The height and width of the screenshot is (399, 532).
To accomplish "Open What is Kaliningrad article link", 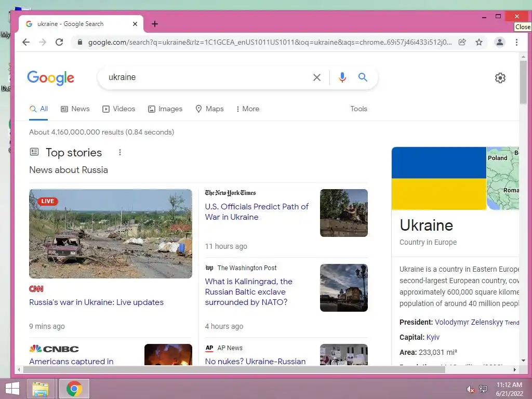I will click(249, 292).
